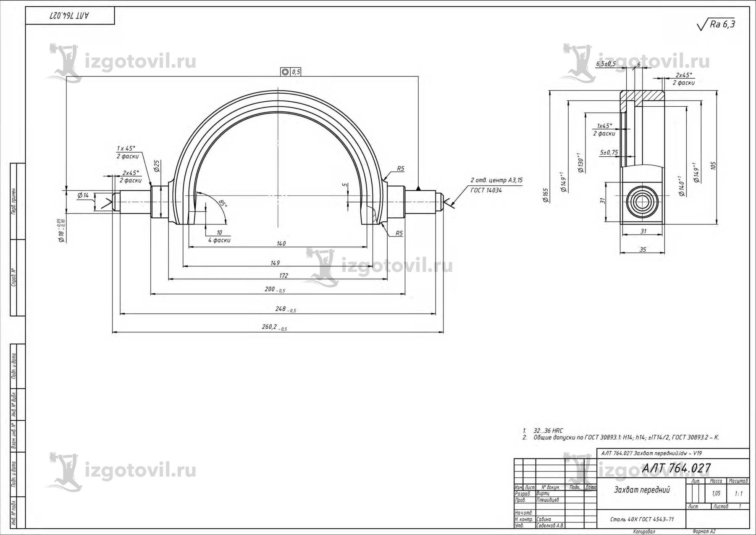Click the Копировал label
Screen dimensions: 756x535
(x=644, y=532)
